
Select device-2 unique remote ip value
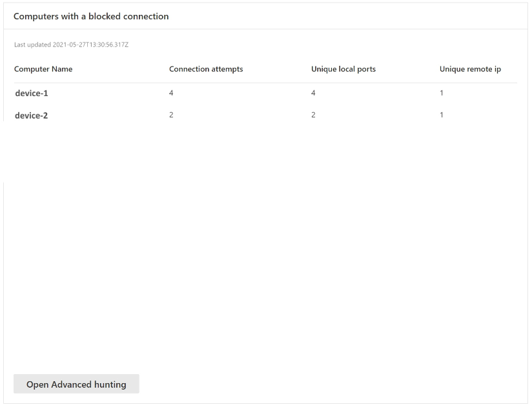(x=442, y=115)
